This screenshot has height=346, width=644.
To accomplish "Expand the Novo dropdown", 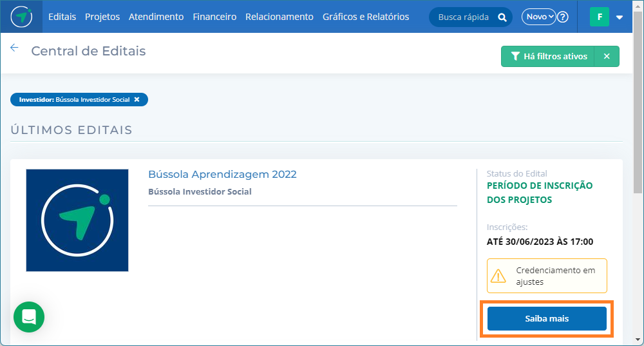I will [x=538, y=17].
